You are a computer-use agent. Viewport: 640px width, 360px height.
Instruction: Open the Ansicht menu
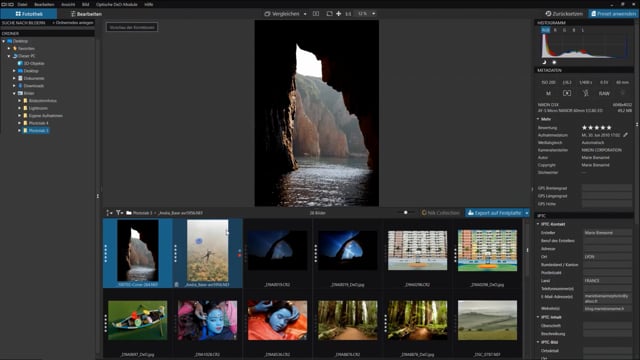tap(68, 4)
